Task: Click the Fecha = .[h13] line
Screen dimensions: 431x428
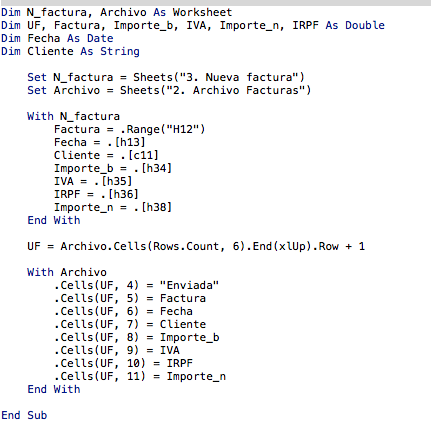Action: coord(100,142)
